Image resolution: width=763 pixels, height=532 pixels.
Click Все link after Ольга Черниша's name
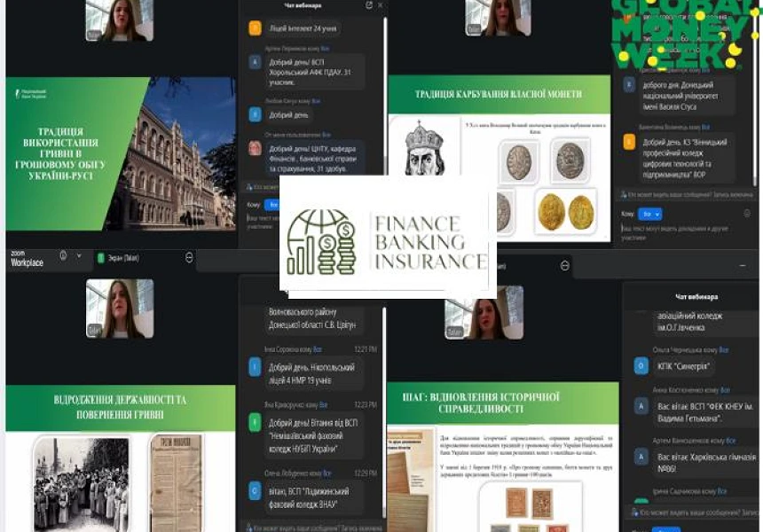click(x=724, y=350)
